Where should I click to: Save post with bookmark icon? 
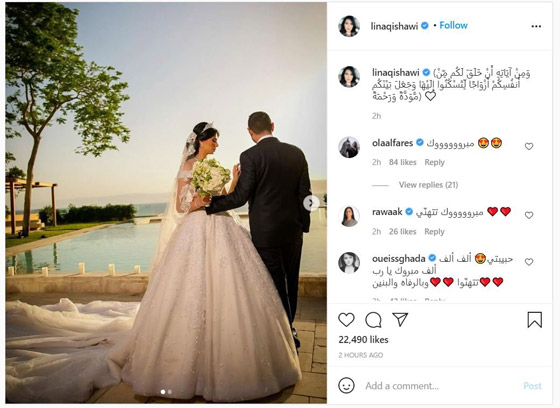[x=535, y=320]
